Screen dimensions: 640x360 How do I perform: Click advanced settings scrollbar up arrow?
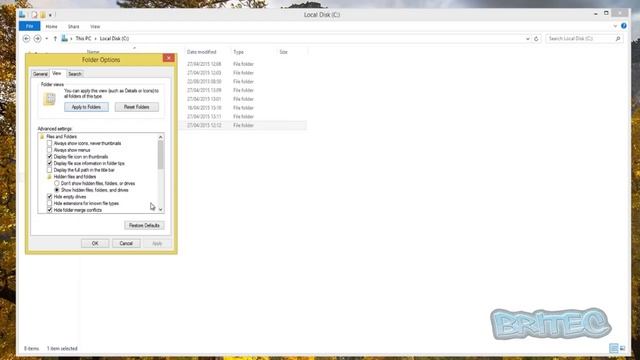(160, 137)
